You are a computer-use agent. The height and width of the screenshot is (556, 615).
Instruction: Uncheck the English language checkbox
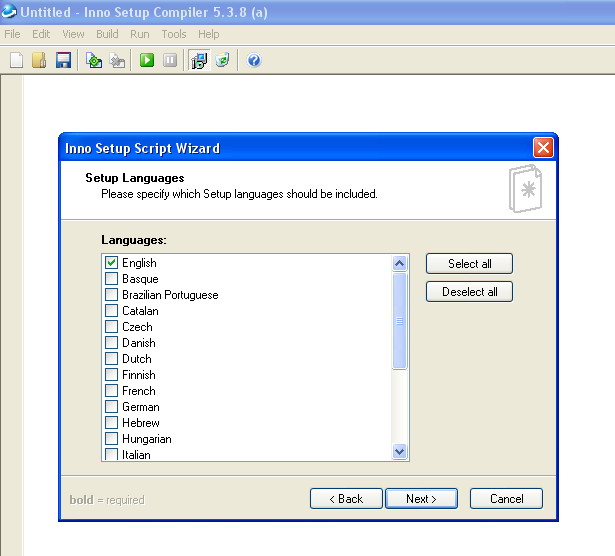[111, 262]
